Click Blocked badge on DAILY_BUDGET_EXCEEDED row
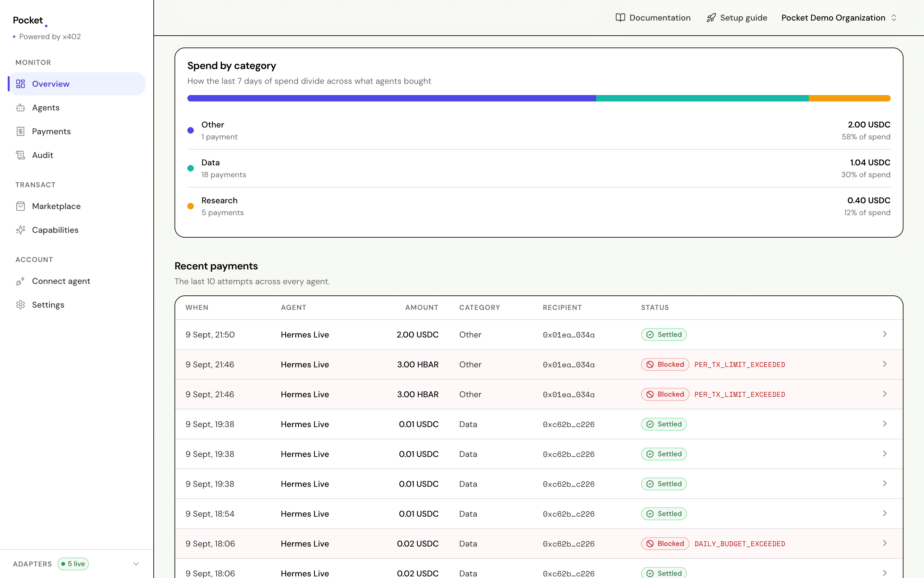The image size is (924, 578). 665,544
